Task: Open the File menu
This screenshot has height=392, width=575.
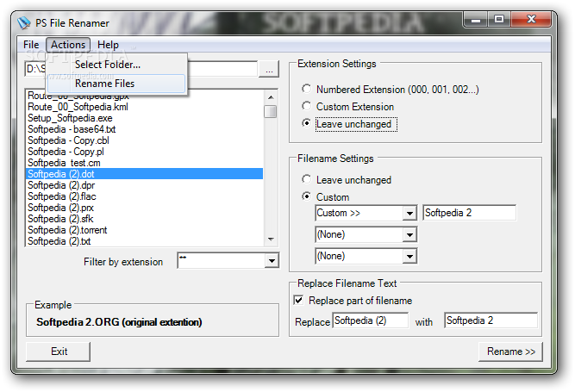Action: pos(31,45)
